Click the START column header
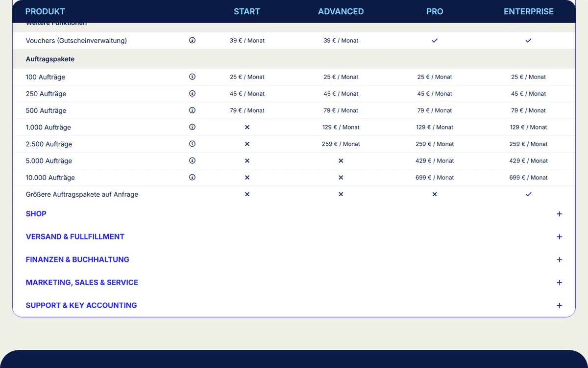Screen dimensions: 588x368 [x=247, y=11]
